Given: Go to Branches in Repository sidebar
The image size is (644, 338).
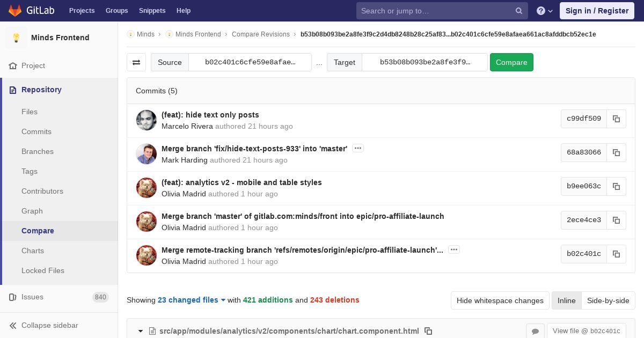Looking at the screenshot, I should (38, 151).
